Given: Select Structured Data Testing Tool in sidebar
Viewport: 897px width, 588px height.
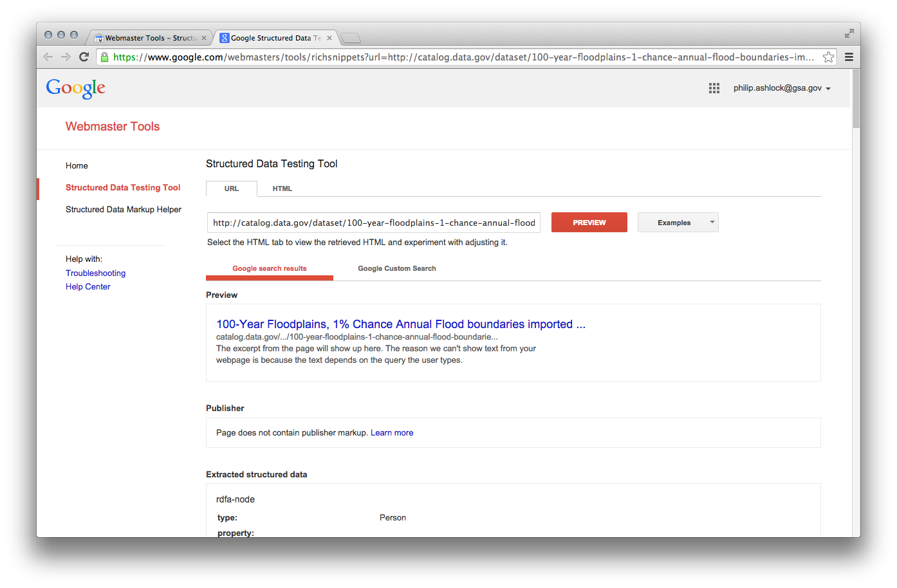Looking at the screenshot, I should pyautogui.click(x=123, y=187).
